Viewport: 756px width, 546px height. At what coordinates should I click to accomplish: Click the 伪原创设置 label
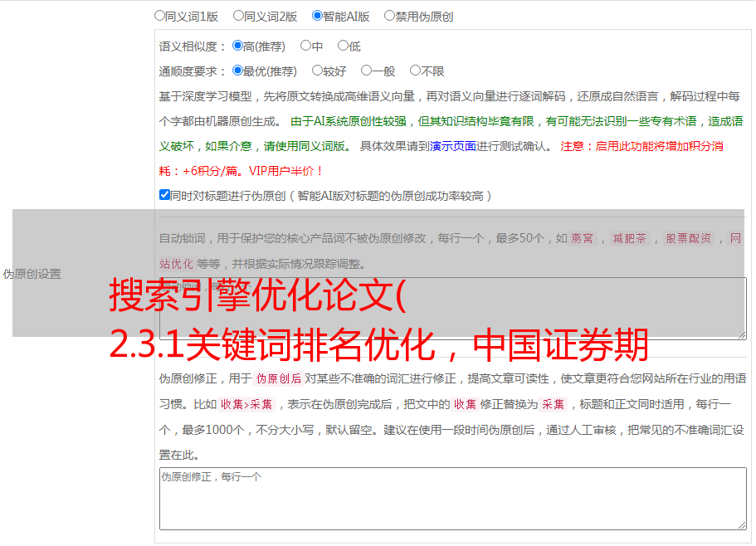point(32,274)
